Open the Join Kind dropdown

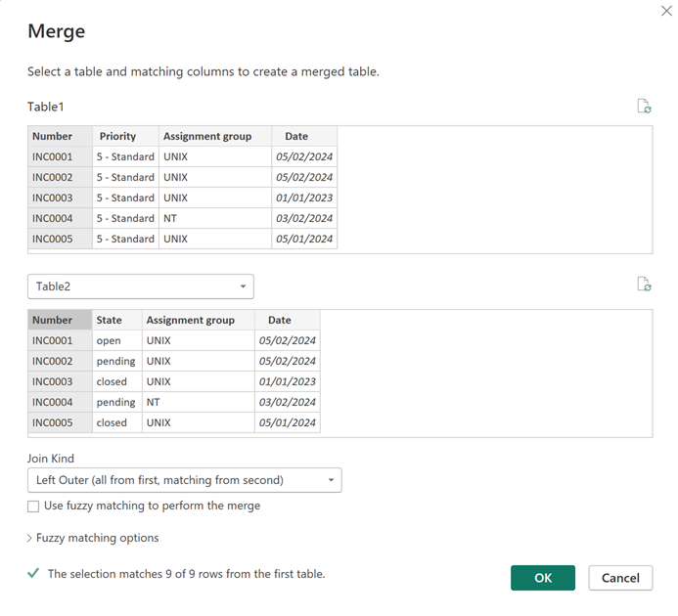[x=184, y=480]
